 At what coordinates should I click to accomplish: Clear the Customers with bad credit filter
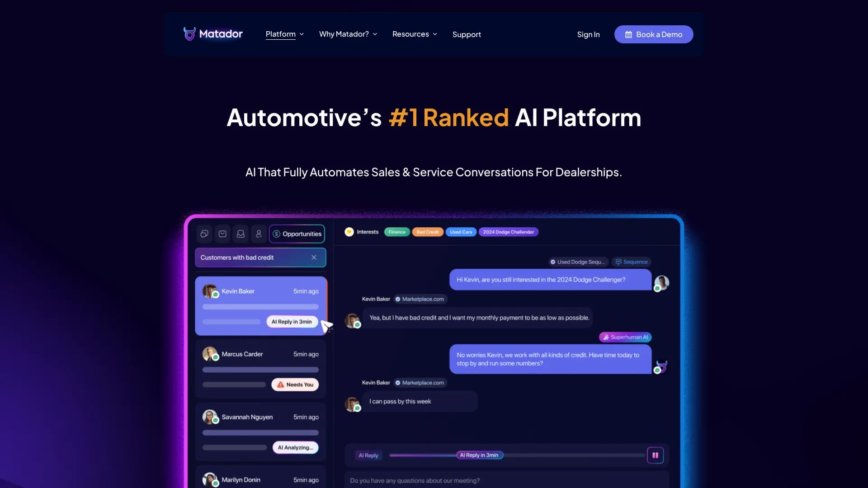point(314,258)
